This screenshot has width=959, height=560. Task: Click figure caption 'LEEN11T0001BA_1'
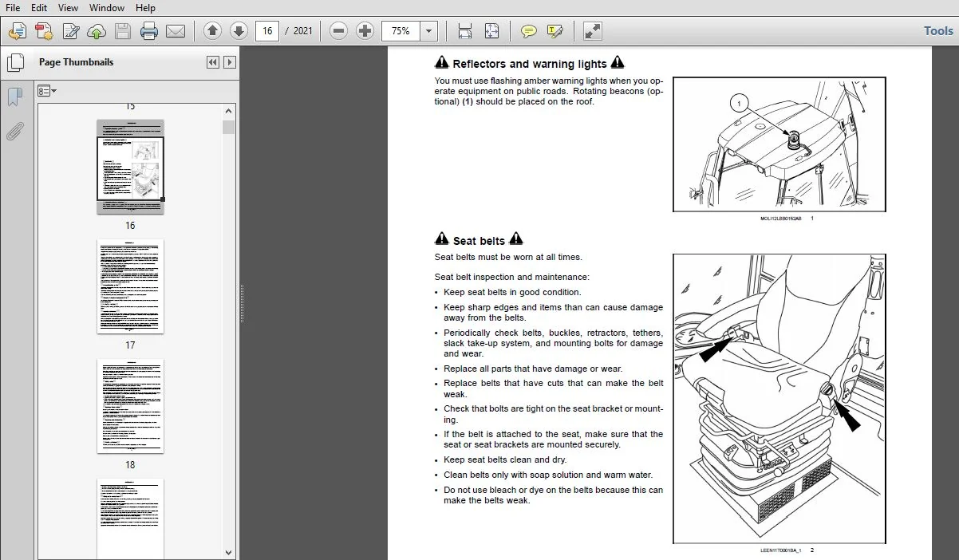(780, 550)
